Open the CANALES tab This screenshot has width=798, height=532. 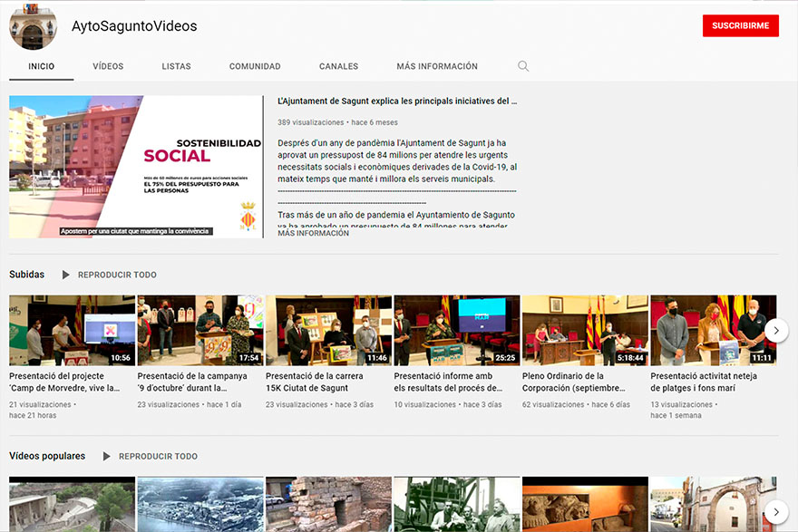[338, 65]
